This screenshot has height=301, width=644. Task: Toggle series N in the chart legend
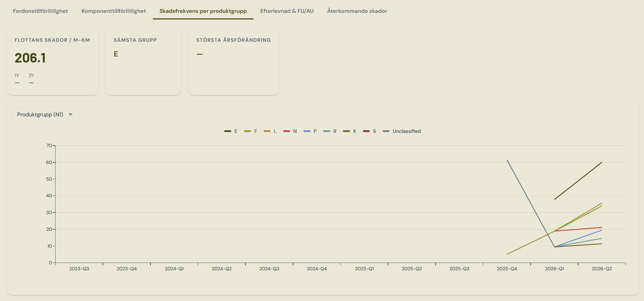pyautogui.click(x=290, y=131)
